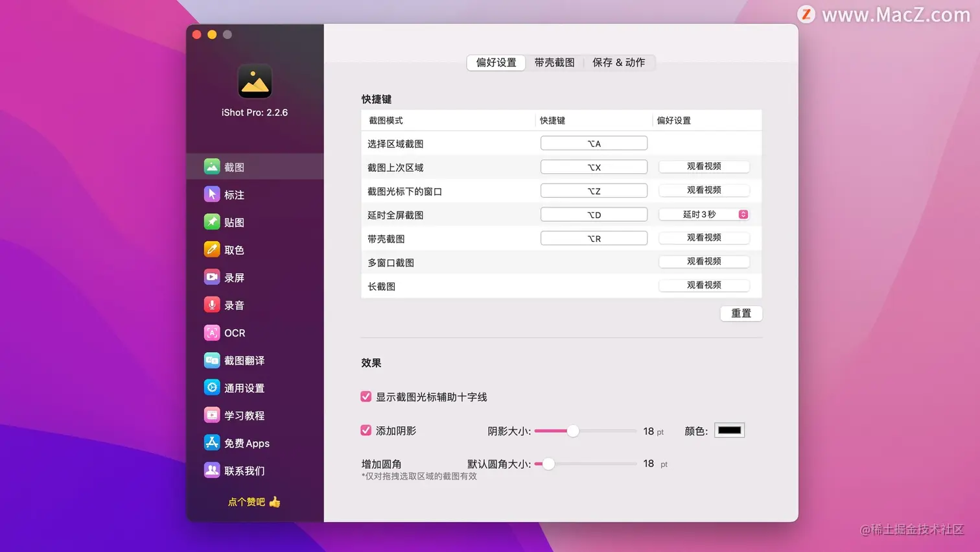Click the ⌥D shortcut field

pos(594,215)
